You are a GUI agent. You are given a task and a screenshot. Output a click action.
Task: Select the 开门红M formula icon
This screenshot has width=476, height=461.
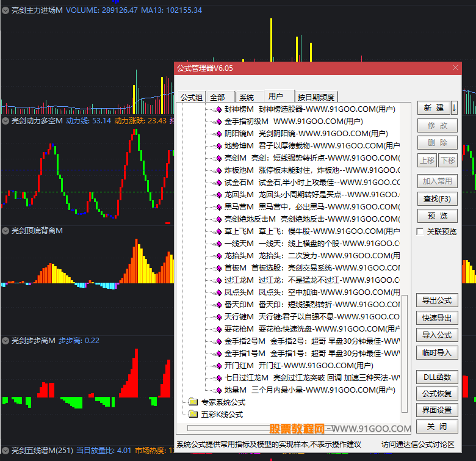click(x=218, y=366)
